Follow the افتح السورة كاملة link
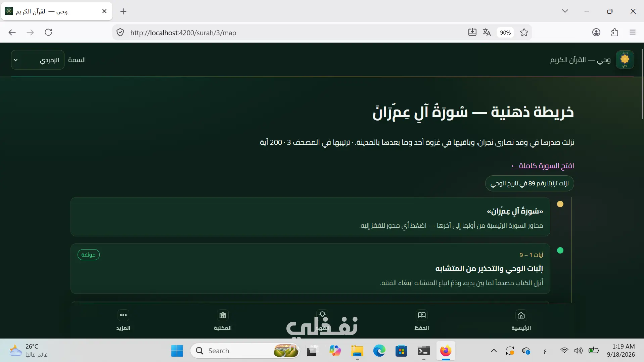Image resolution: width=644 pixels, height=362 pixels. click(x=542, y=166)
